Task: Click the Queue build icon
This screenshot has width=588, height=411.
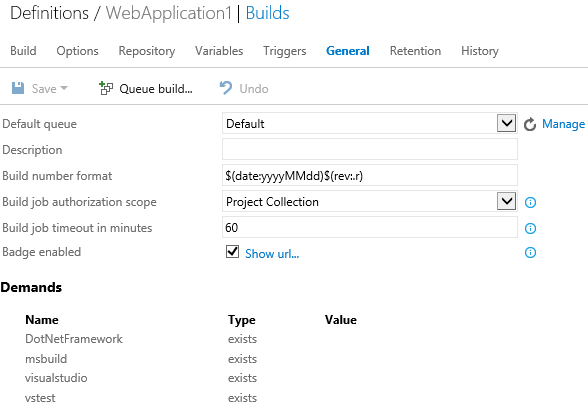Action: pos(106,88)
